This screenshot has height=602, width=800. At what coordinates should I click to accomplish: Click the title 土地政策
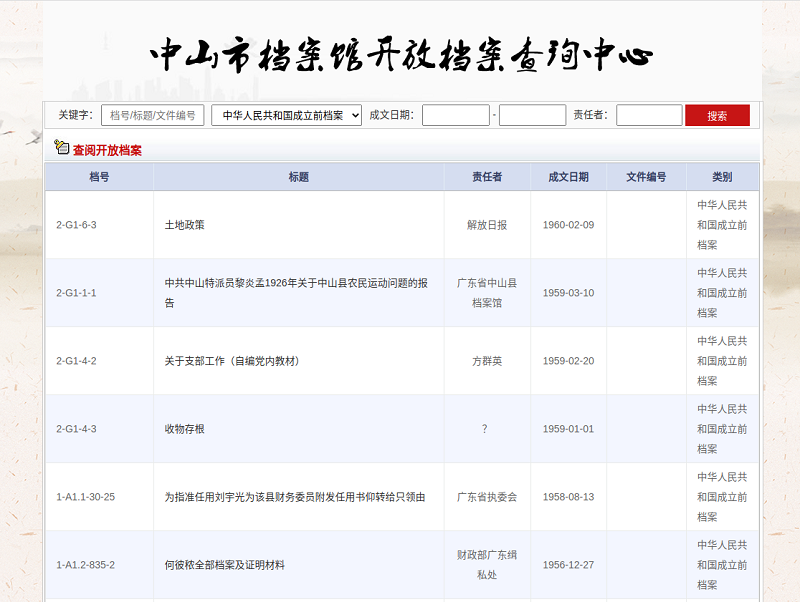tap(184, 225)
